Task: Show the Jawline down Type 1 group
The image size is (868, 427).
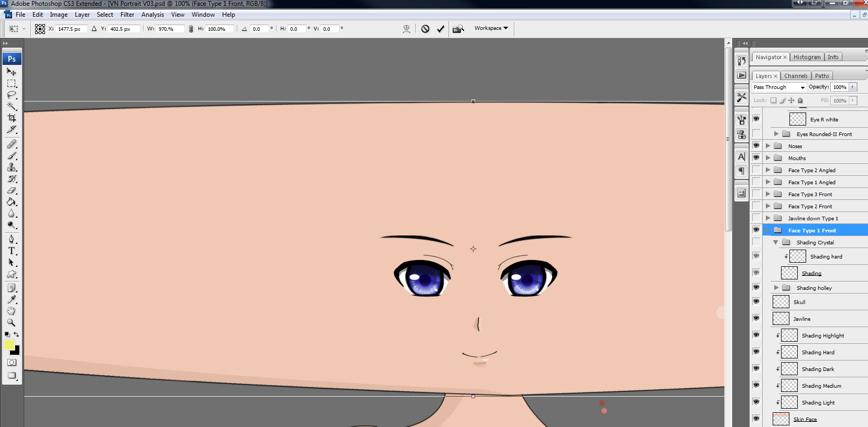Action: [756, 218]
